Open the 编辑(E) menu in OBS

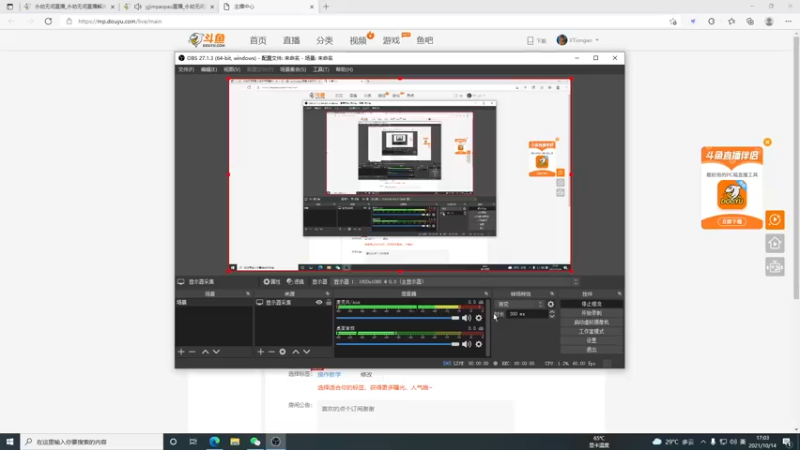[x=209, y=69]
